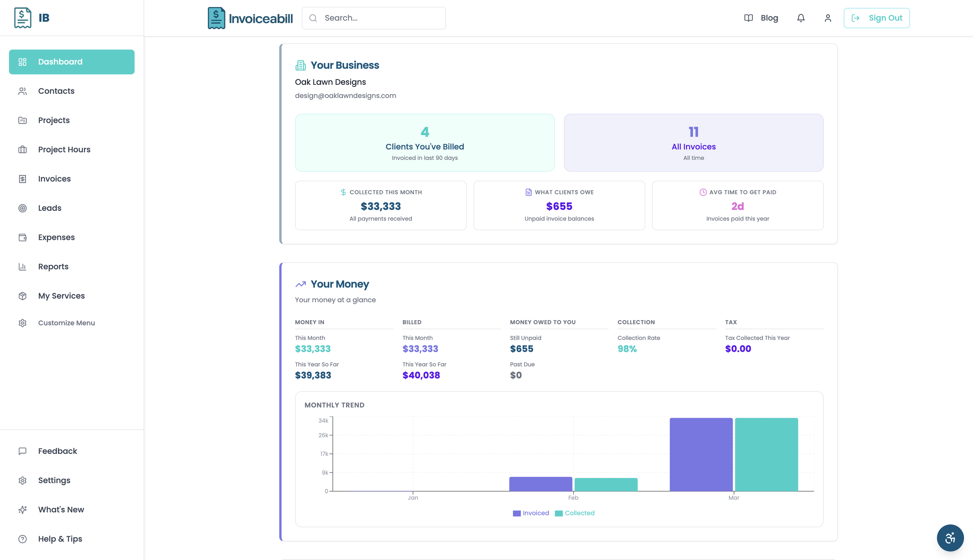Open Expenses via the wallet icon
The width and height of the screenshot is (973, 560).
(22, 237)
